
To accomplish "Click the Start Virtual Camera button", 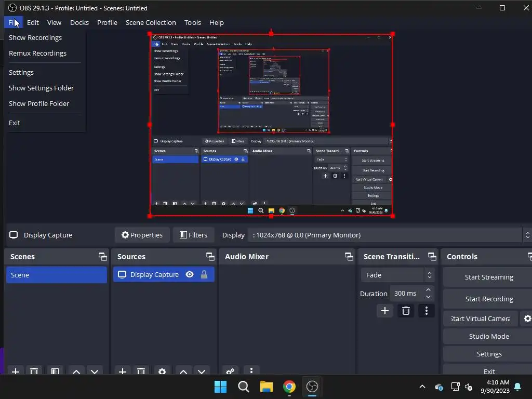I will click(481, 318).
